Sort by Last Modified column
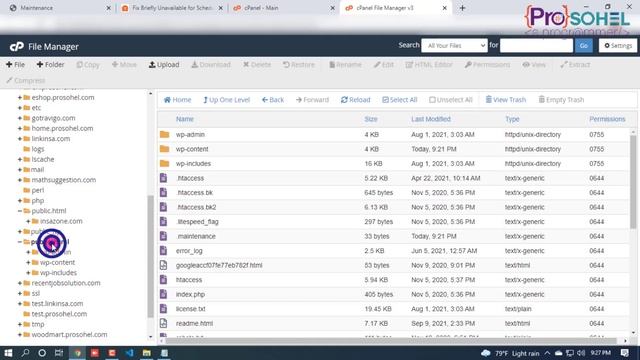The width and height of the screenshot is (640, 360). coord(431,119)
